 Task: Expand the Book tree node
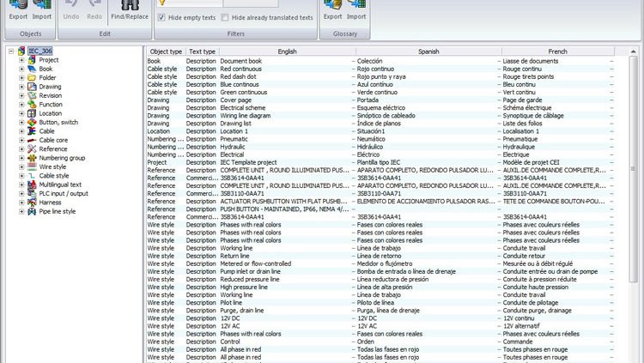[x=21, y=69]
